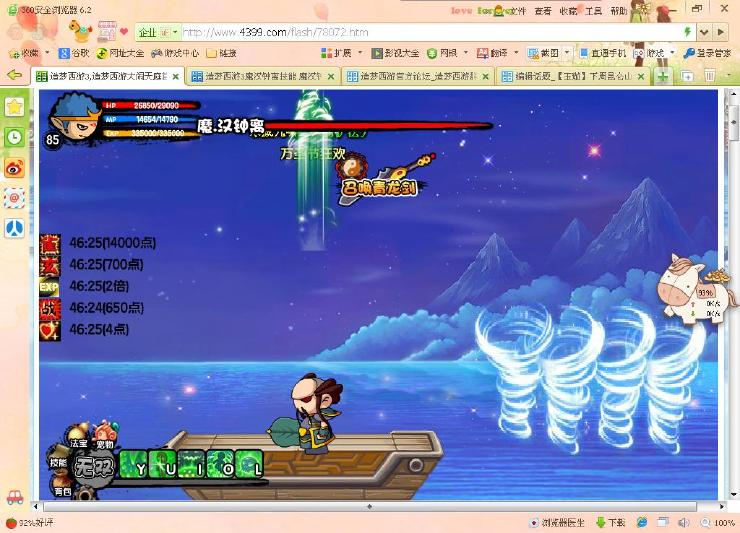740x533 pixels.
Task: Open a new tab with plus button
Action: pyautogui.click(x=662, y=76)
